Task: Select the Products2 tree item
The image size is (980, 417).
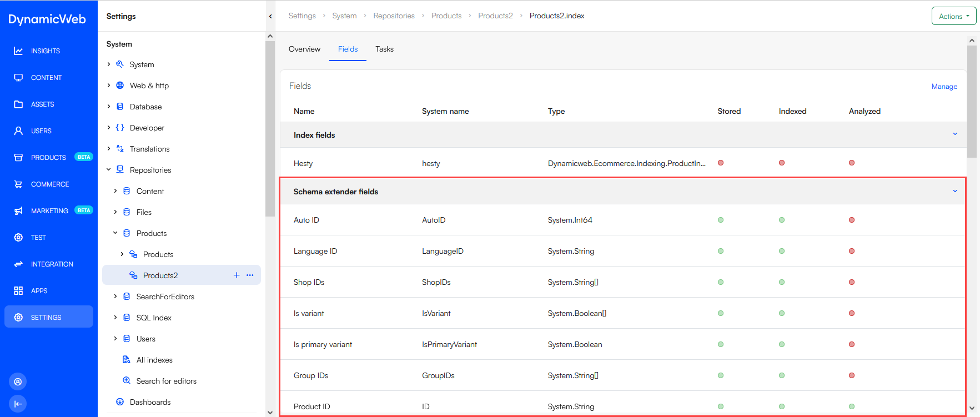Action: pyautogui.click(x=181, y=275)
